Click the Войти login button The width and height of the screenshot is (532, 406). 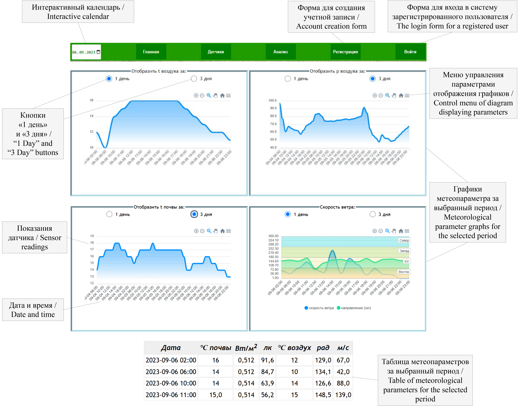pos(410,52)
